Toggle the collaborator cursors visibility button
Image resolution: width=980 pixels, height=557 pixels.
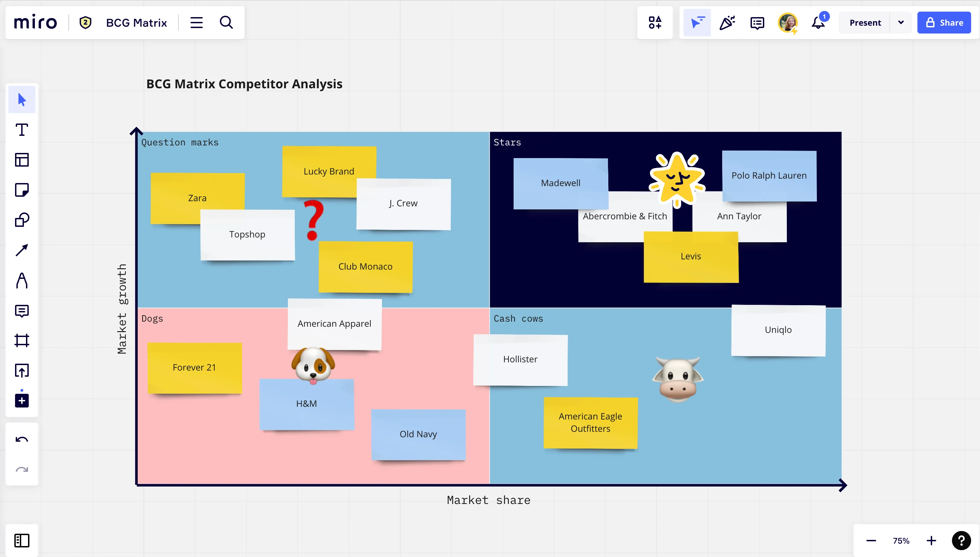point(697,23)
